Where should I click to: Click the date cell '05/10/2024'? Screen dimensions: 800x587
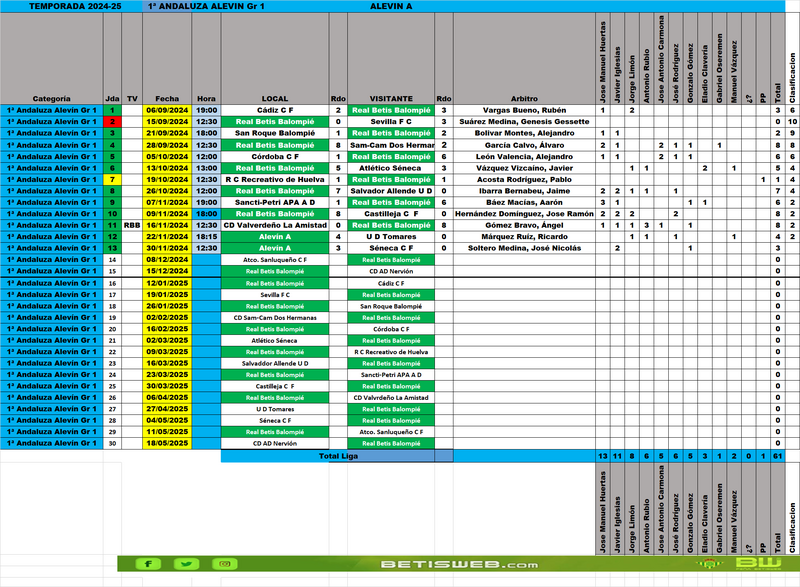coord(167,157)
